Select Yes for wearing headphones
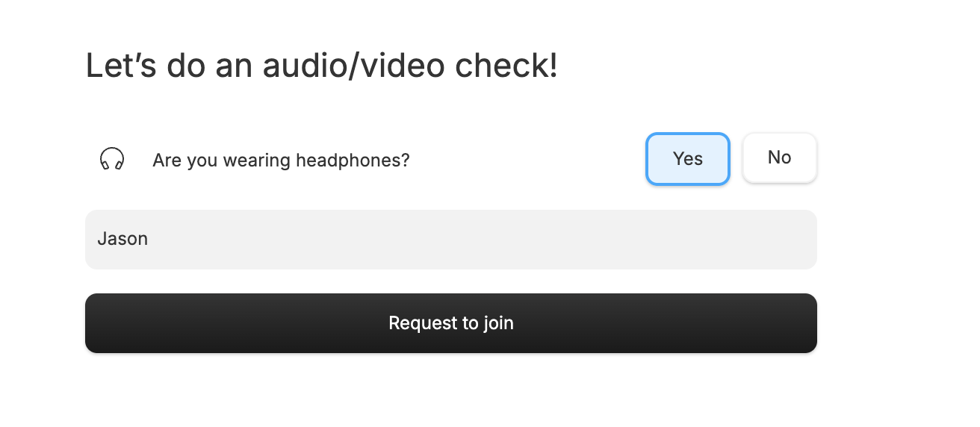This screenshot has height=427, width=980. [x=687, y=158]
